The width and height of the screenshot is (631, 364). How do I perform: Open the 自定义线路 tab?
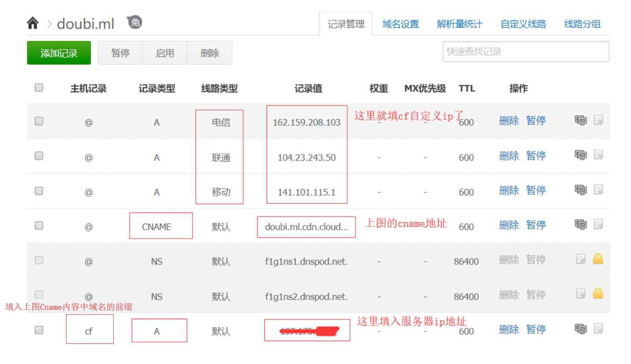[x=523, y=24]
